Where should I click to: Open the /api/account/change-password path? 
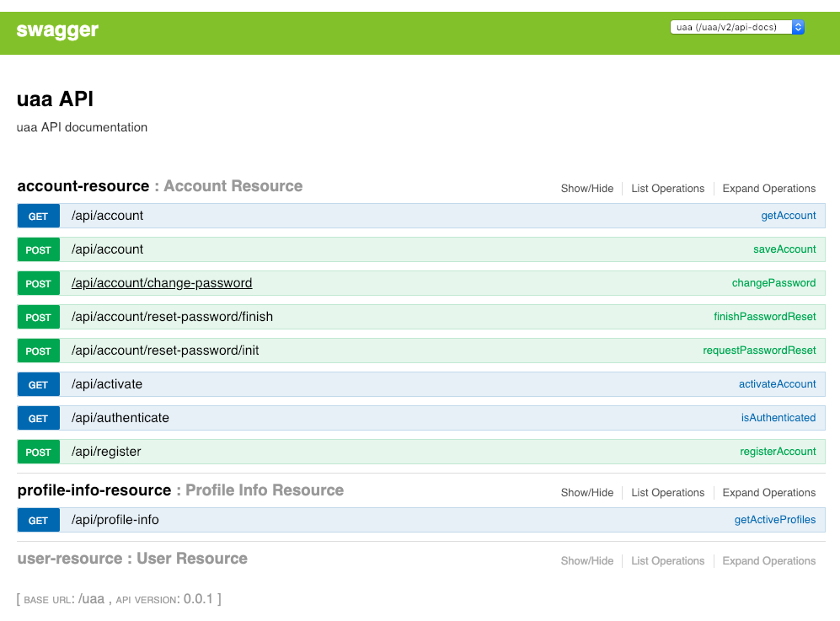[162, 283]
